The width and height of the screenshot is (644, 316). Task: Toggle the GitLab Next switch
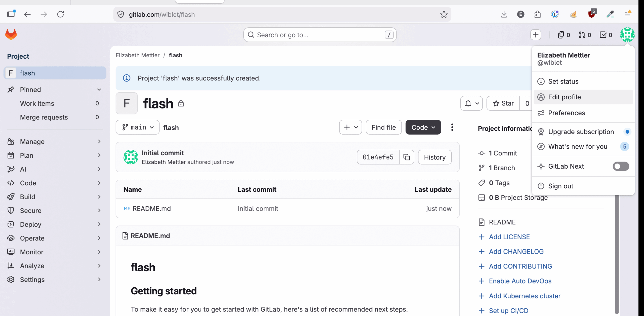coord(621,166)
